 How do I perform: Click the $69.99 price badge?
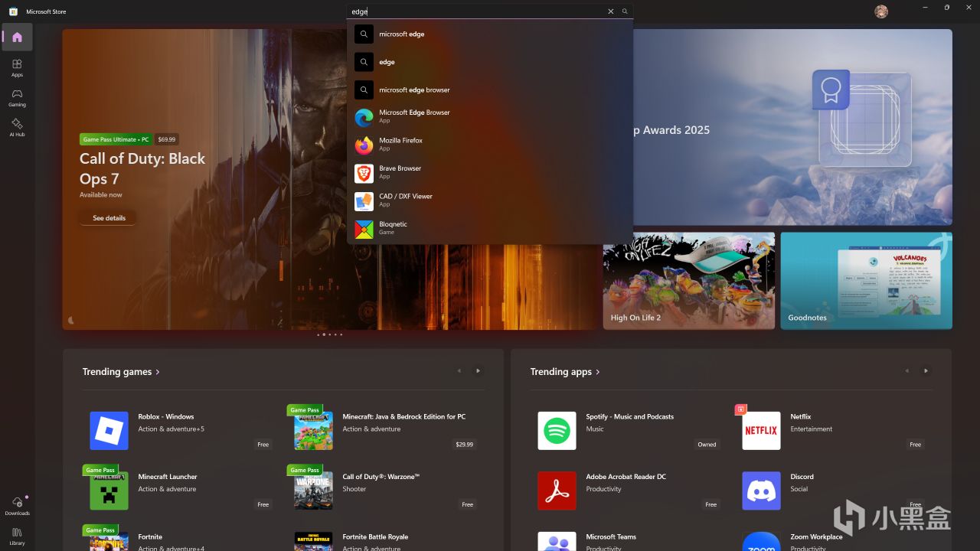[x=166, y=139]
